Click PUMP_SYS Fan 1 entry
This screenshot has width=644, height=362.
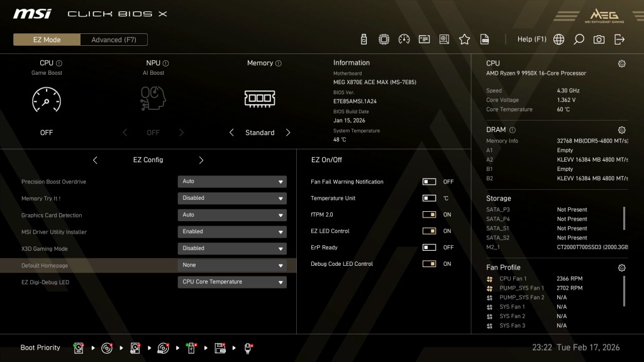pos(535,288)
